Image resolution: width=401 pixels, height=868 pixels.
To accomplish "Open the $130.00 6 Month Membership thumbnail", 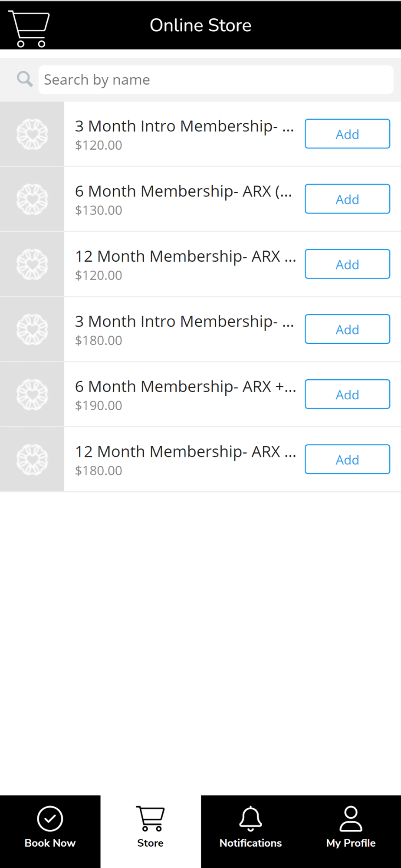I will point(32,199).
